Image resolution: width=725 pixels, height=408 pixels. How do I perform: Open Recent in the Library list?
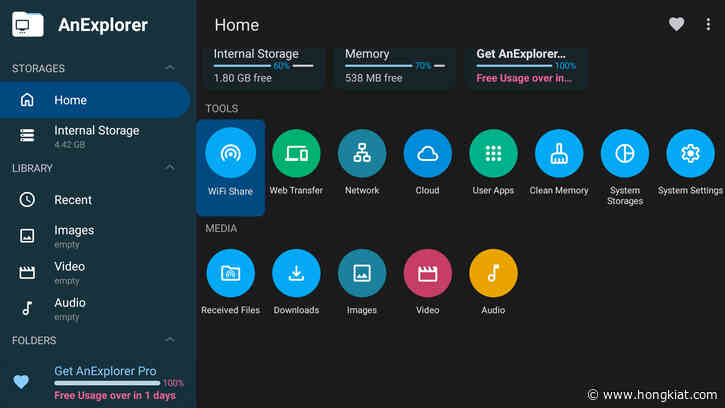[x=95, y=200]
